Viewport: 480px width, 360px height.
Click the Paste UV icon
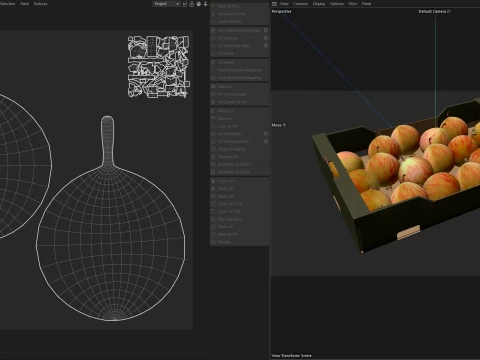coord(213,189)
